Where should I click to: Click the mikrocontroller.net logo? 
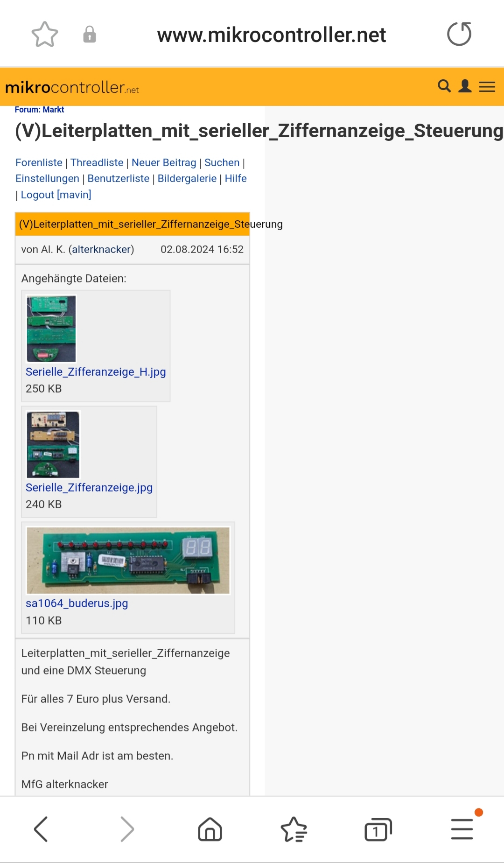click(x=72, y=87)
